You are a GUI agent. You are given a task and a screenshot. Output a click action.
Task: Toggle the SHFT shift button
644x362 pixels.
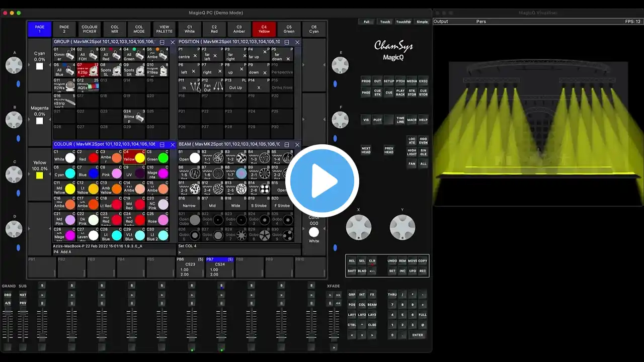(x=352, y=271)
